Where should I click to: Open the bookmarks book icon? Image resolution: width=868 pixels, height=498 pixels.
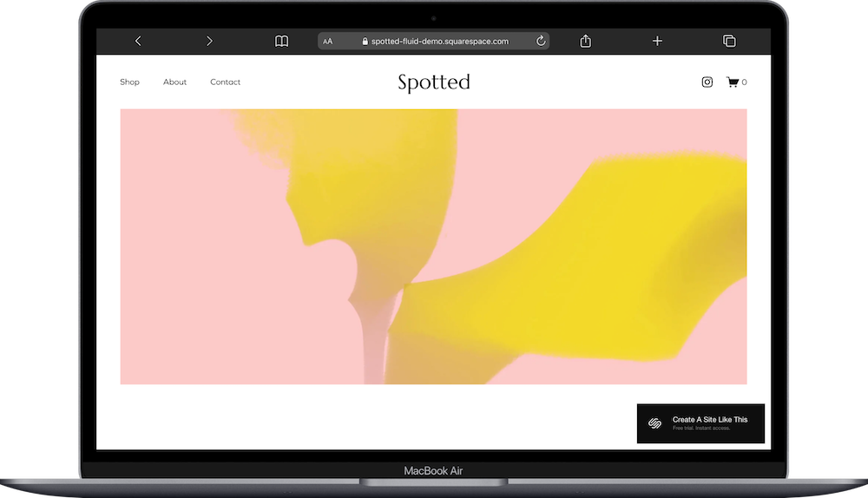[282, 41]
